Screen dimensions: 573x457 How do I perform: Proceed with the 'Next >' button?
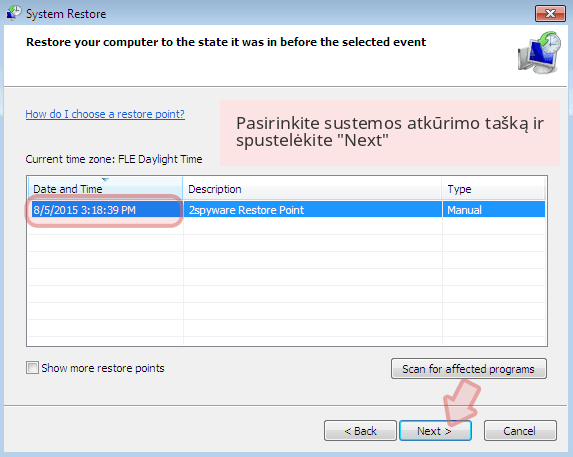pos(435,431)
